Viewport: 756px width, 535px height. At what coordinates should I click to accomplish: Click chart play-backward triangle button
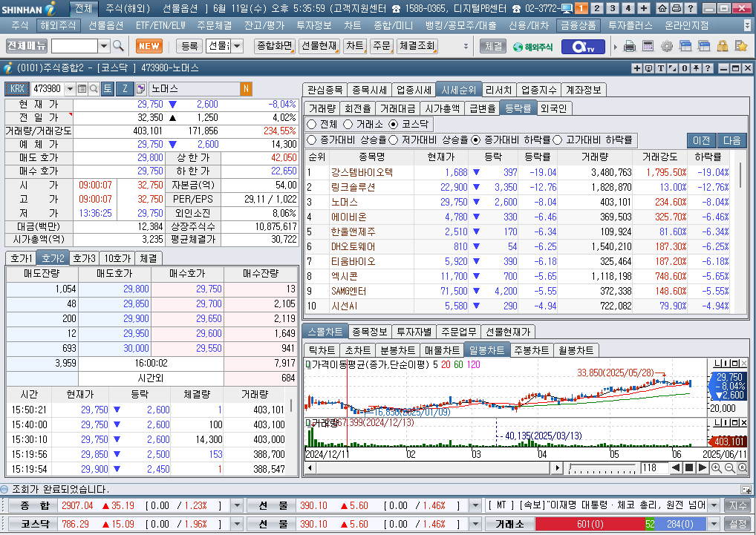(676, 467)
